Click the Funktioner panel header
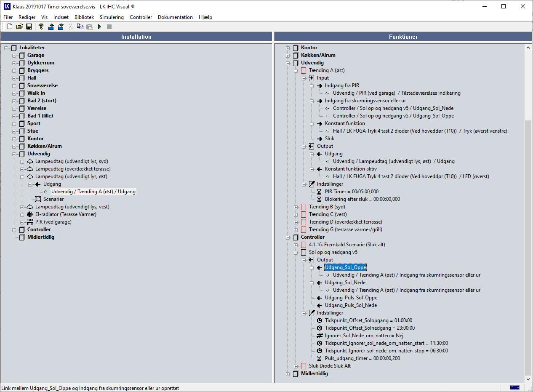Screen dimensions: 533x392 click(403, 37)
